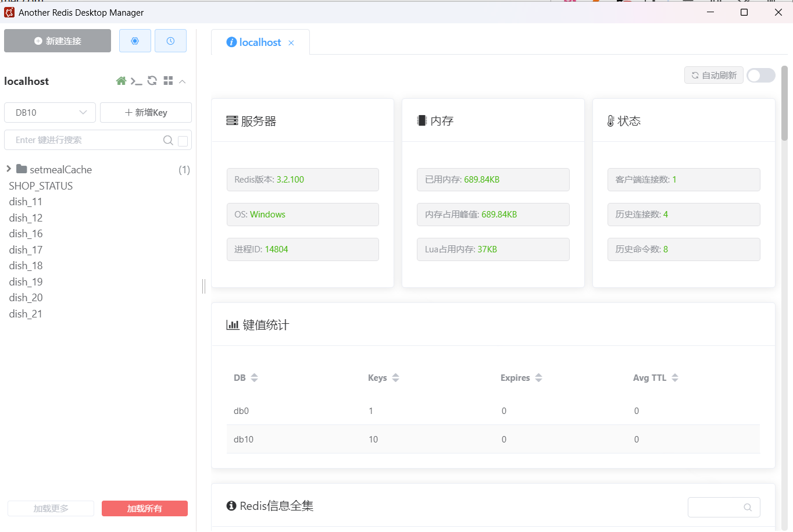Open command log via the clock icon
Screen dimensions: 793x532
pyautogui.click(x=170, y=41)
